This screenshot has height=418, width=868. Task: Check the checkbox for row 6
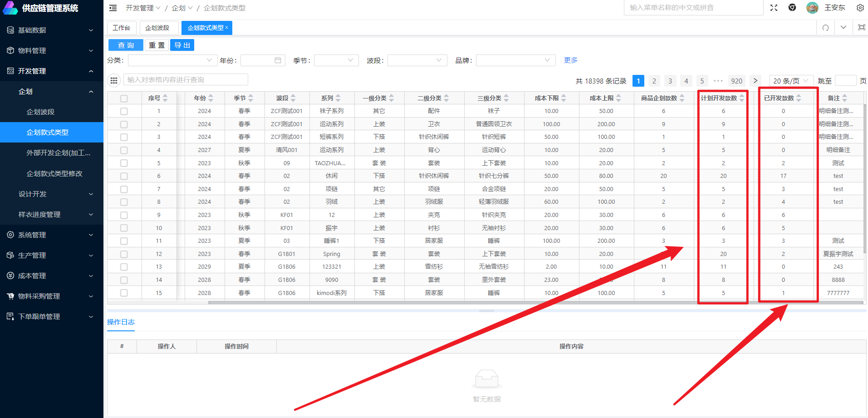pos(124,176)
